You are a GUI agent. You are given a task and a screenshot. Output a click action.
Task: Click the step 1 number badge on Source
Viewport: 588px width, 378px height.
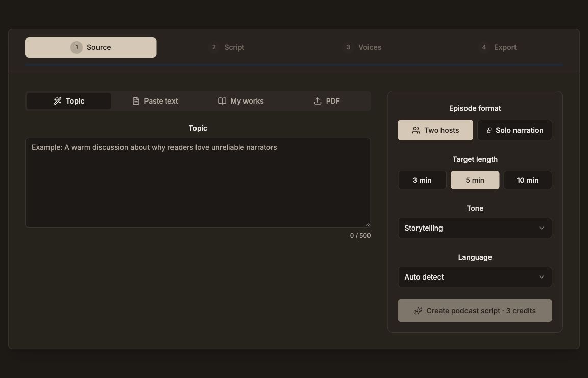77,47
